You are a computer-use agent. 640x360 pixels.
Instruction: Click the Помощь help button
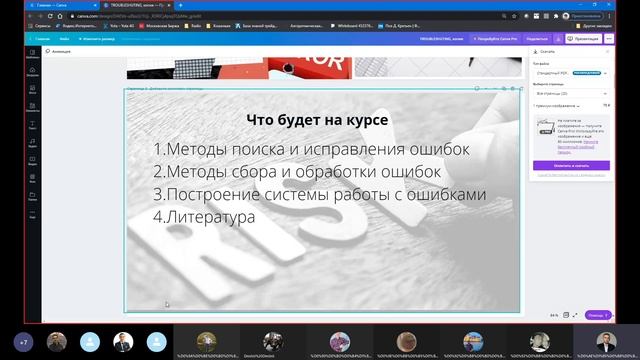pyautogui.click(x=598, y=315)
